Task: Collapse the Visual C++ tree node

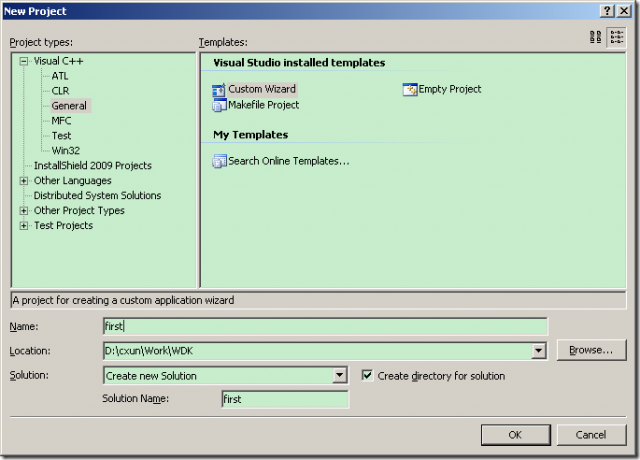Action: point(24,61)
